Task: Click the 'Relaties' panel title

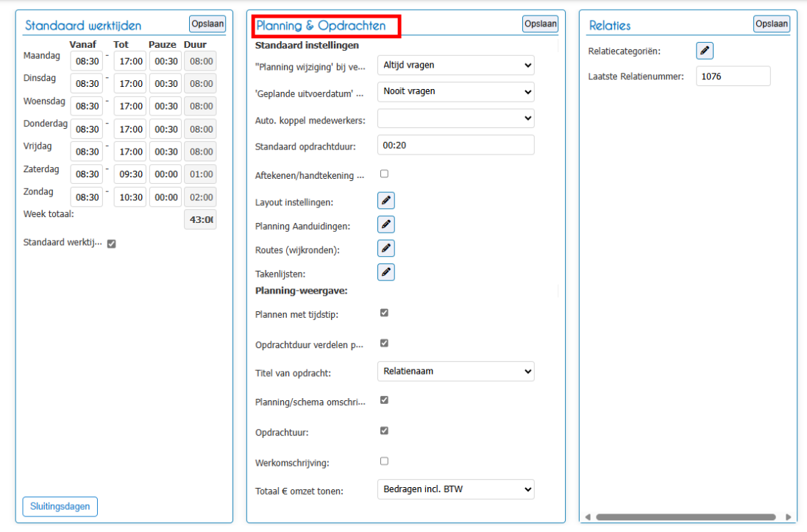Action: [x=610, y=25]
